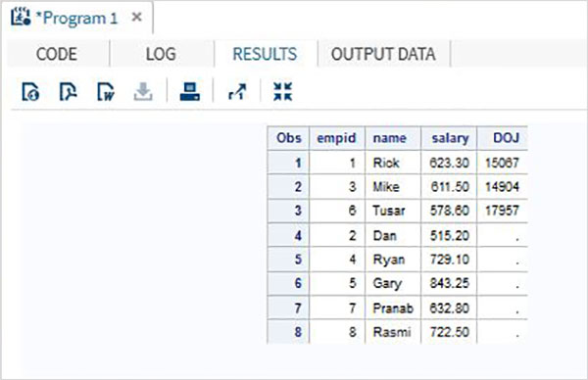Click the empid column header
The image size is (588, 380).
click(336, 138)
